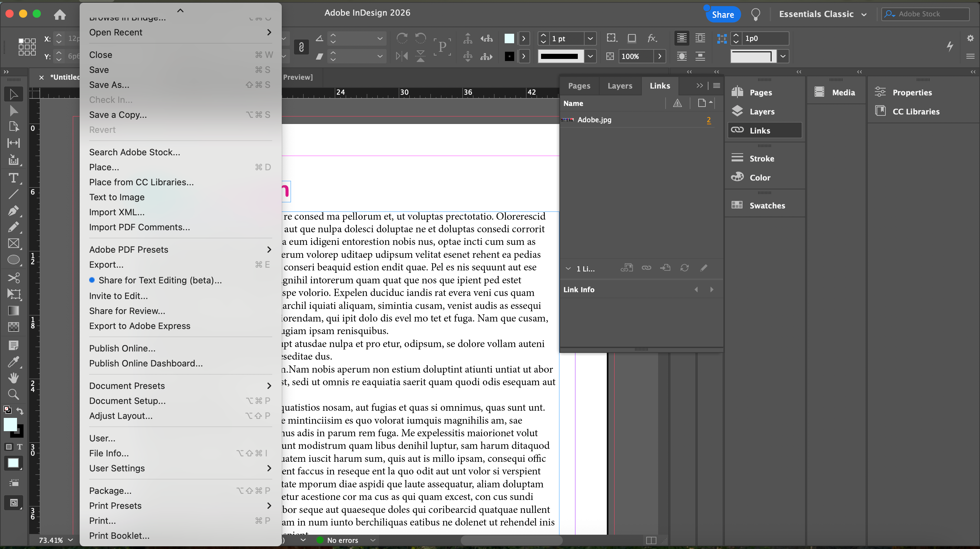Image resolution: width=980 pixels, height=549 pixels.
Task: Open the stroke weight 1 pt dropdown
Action: 590,38
